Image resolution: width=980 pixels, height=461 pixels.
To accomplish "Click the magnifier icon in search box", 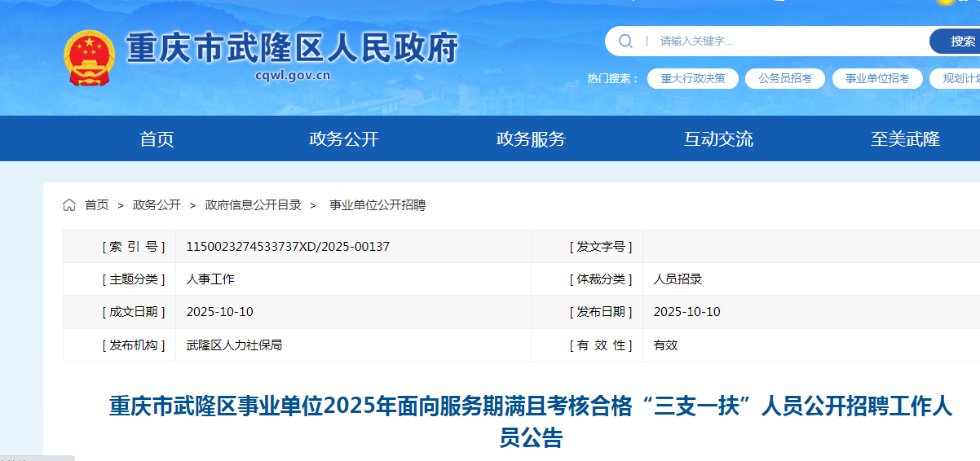I will tap(625, 41).
